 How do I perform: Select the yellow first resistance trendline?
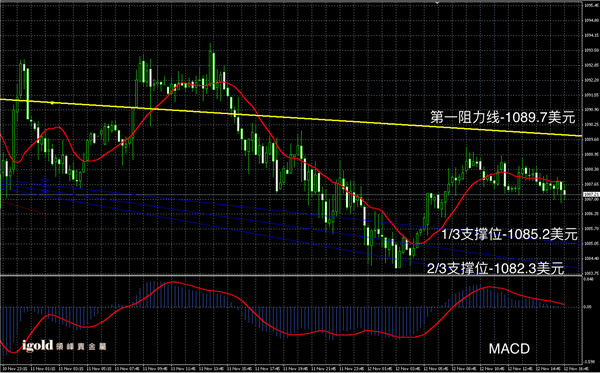click(x=291, y=118)
